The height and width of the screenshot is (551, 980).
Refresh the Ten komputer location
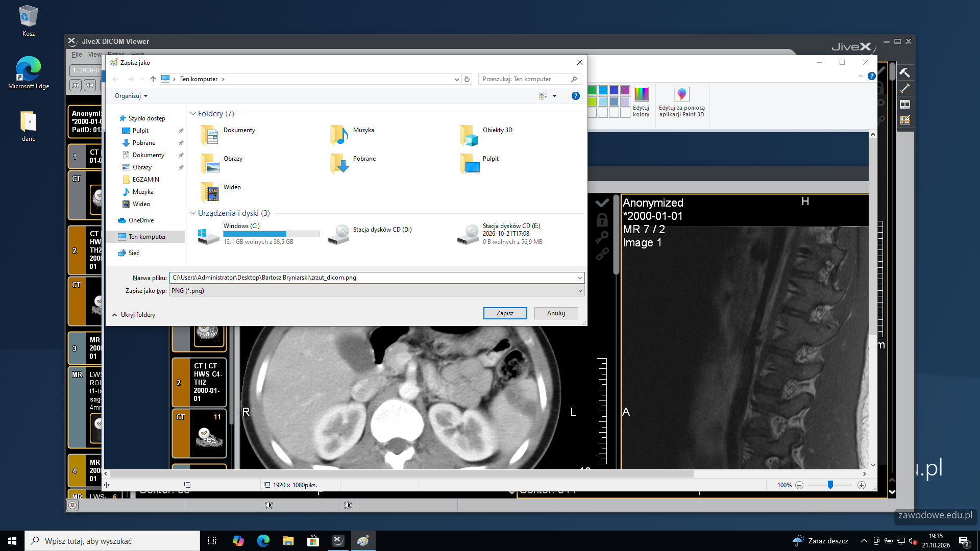click(x=467, y=79)
